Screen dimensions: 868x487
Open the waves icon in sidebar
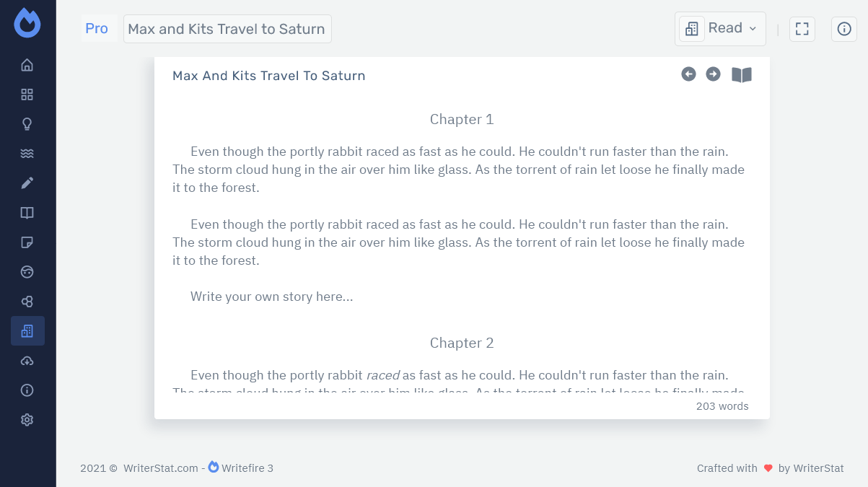27,154
